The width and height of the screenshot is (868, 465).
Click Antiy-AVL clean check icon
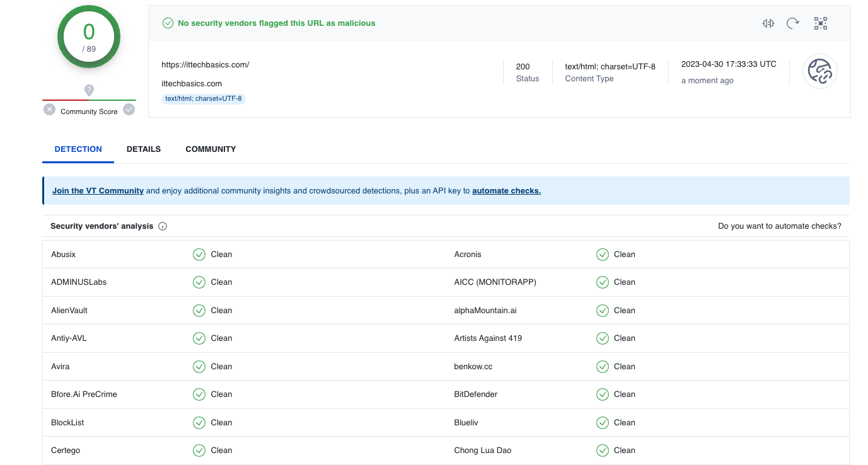[199, 338]
